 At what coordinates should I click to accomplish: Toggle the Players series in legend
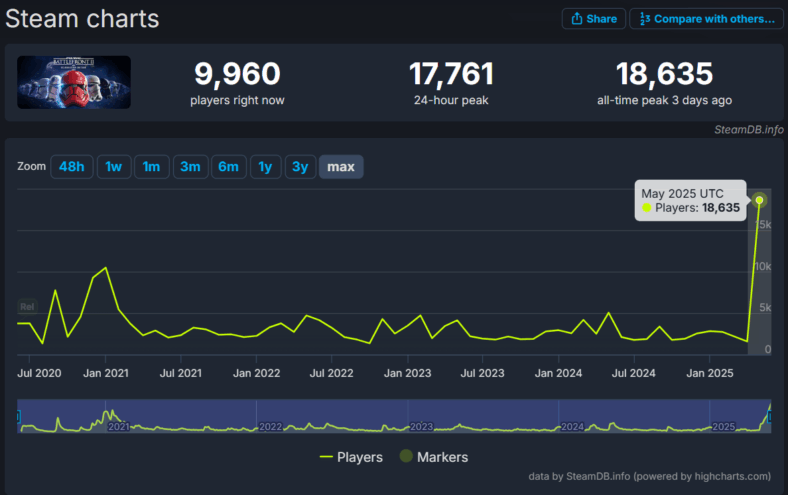[351, 457]
